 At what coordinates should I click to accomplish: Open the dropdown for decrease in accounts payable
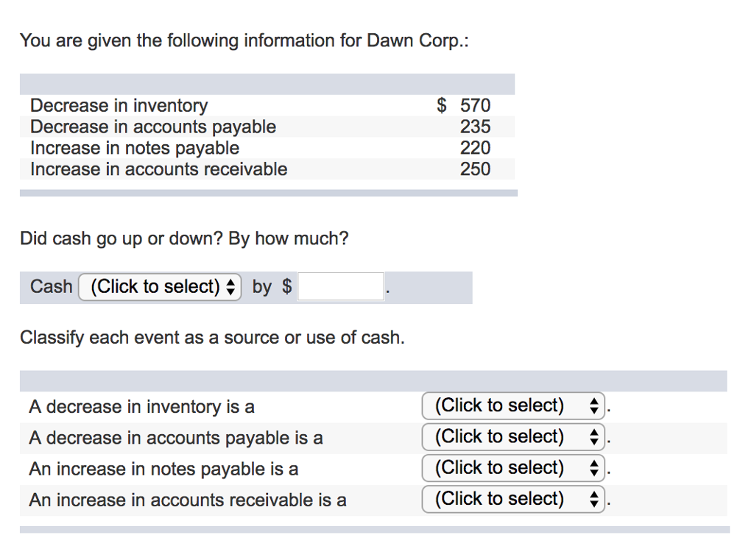pyautogui.click(x=512, y=437)
